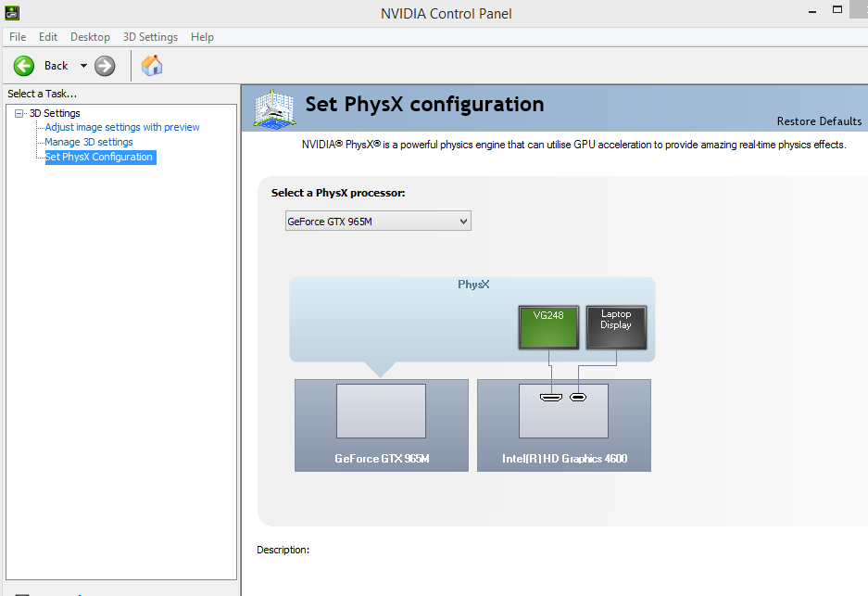Viewport: 868px width, 596px height.
Task: Open the back history dropdown arrow
Action: [83, 66]
